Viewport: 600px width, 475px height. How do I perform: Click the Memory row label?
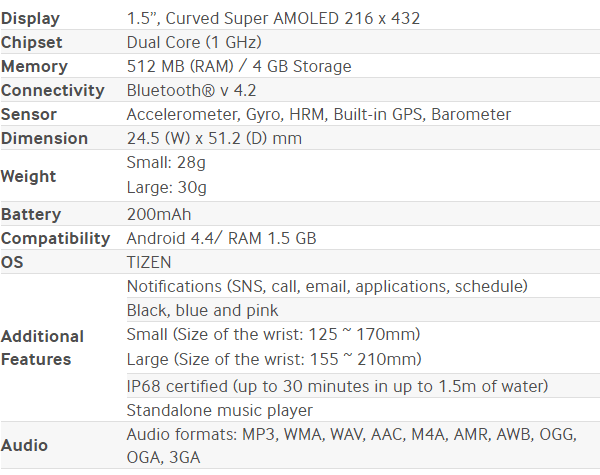(34, 66)
